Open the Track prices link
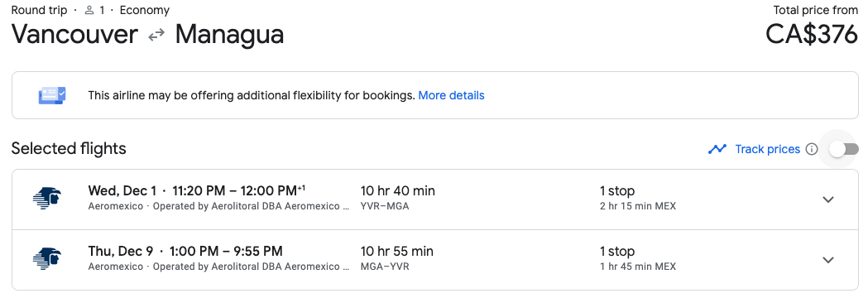Image resolution: width=868 pixels, height=298 pixels. click(x=767, y=149)
